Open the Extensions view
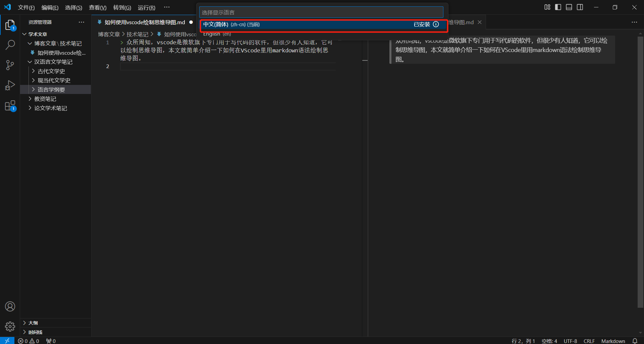 point(10,106)
